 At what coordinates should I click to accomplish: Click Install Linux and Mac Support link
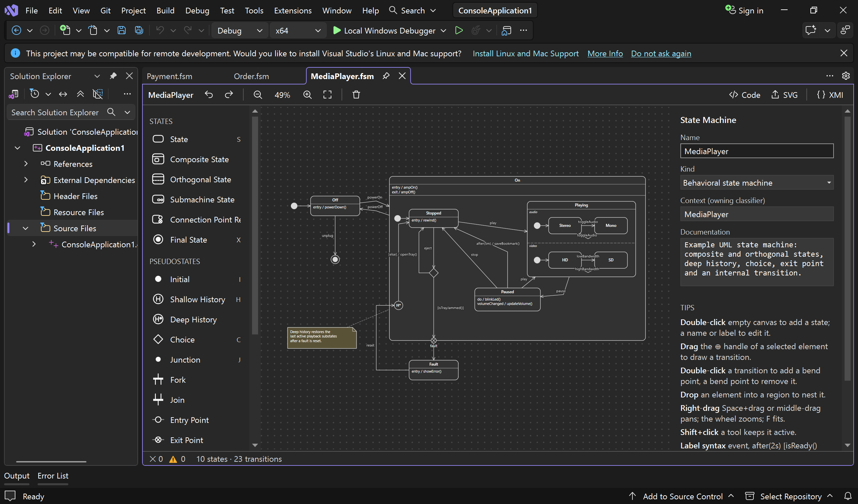point(525,54)
